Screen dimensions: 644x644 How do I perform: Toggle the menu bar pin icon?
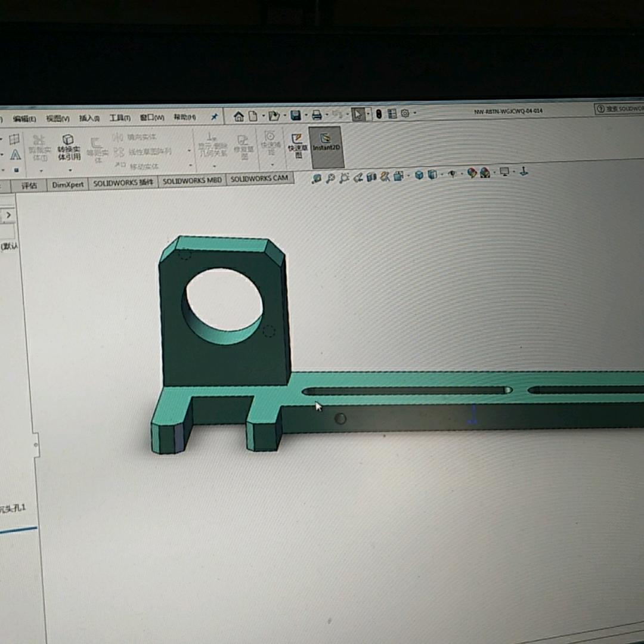(x=214, y=117)
